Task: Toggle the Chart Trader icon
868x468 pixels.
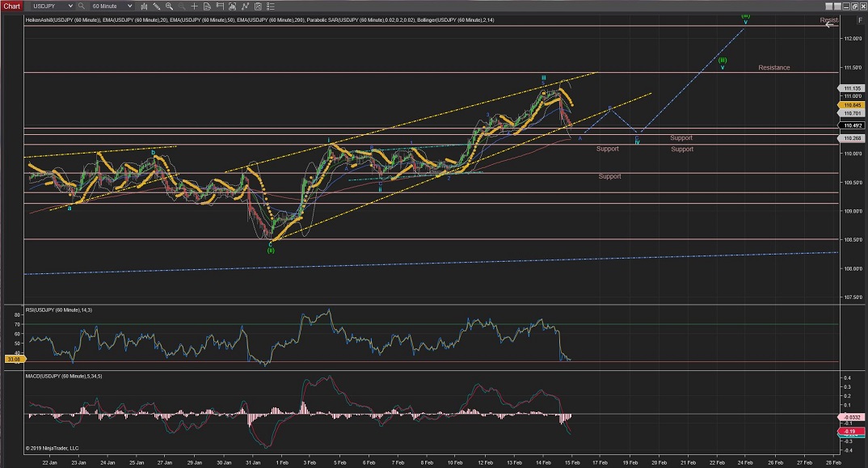Action: click(245, 6)
